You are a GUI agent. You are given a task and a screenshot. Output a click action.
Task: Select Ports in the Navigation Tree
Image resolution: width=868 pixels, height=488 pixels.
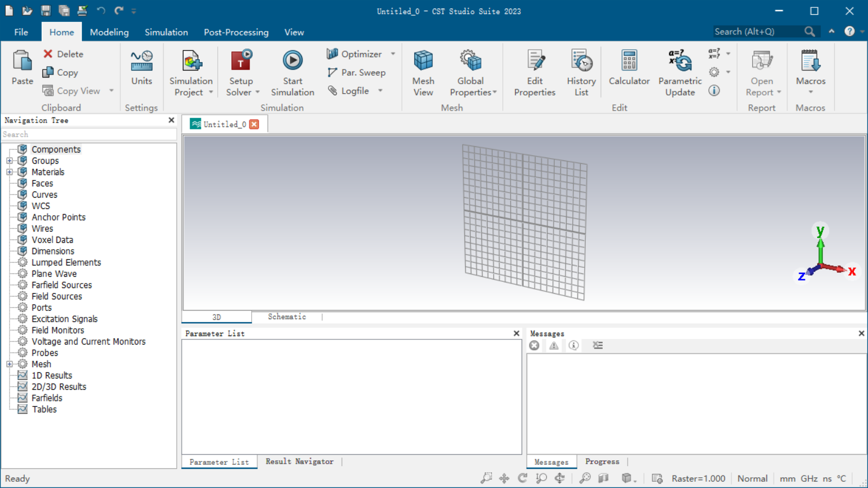(42, 307)
